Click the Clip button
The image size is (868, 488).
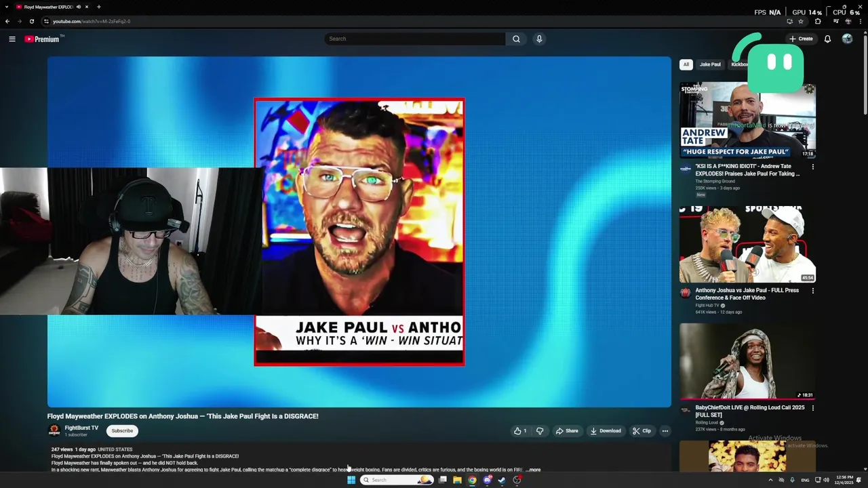click(x=642, y=431)
